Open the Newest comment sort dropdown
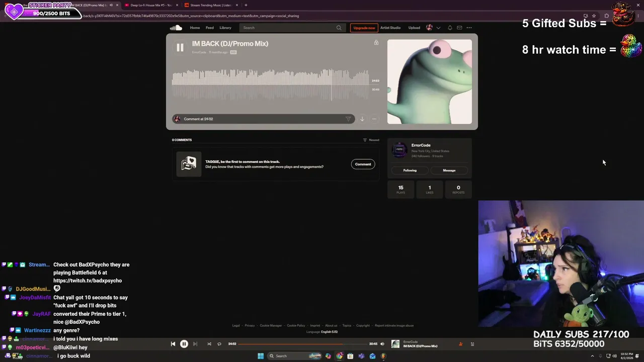The image size is (644, 362). coord(371,140)
